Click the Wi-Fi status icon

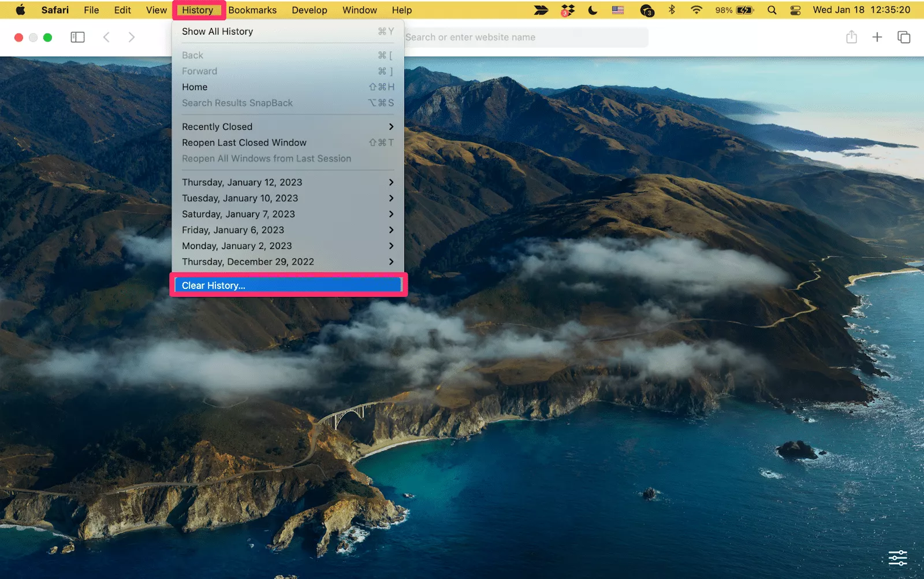(696, 10)
